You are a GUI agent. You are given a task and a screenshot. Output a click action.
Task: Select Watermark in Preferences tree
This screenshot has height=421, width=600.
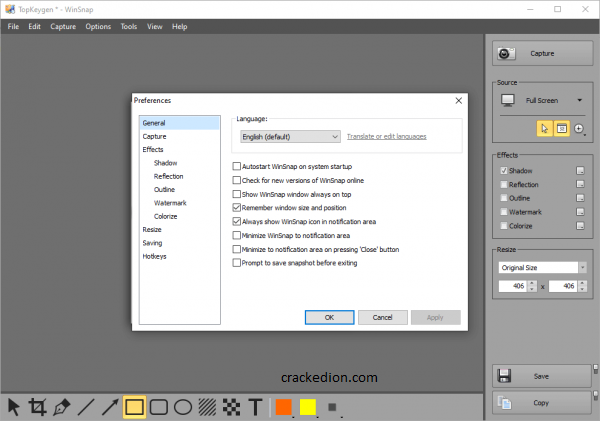point(170,203)
